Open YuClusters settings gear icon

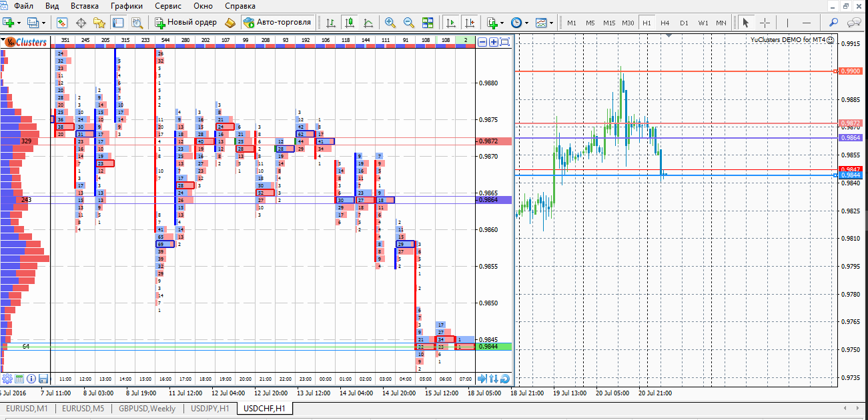click(7, 379)
